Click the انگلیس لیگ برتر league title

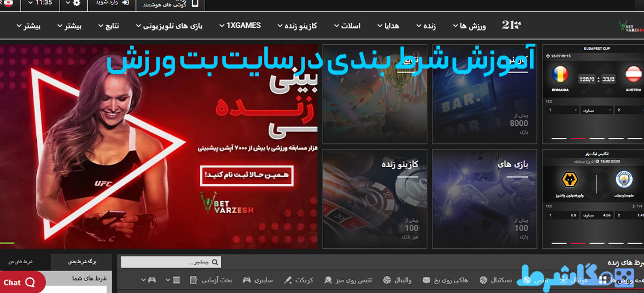pos(597,154)
